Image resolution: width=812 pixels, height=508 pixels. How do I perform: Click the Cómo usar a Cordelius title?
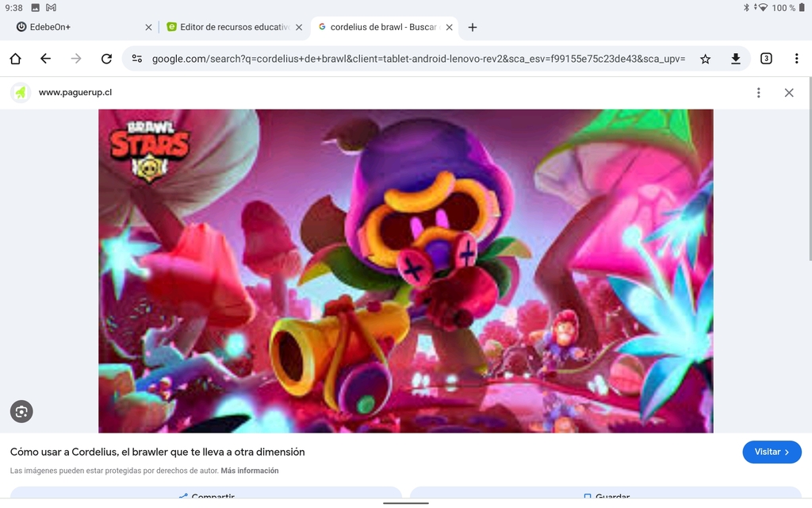click(x=158, y=452)
